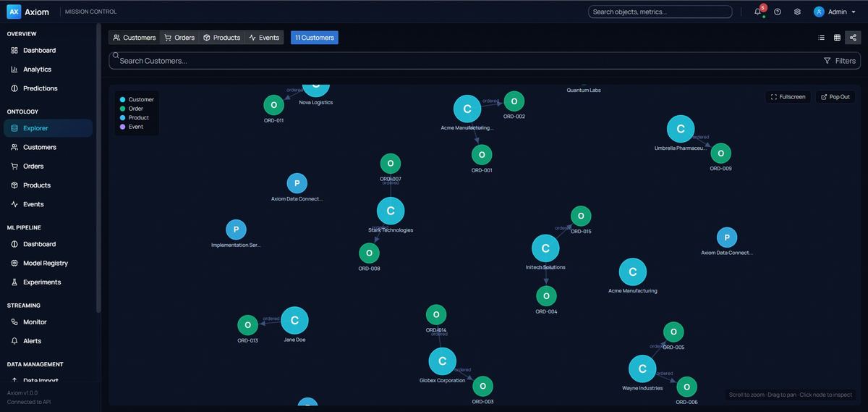Select the ORD-011 order node
Image resolution: width=868 pixels, height=412 pixels.
tap(273, 105)
